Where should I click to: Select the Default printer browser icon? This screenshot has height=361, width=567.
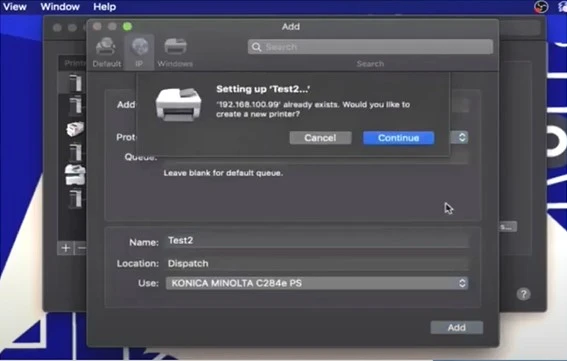click(x=106, y=47)
